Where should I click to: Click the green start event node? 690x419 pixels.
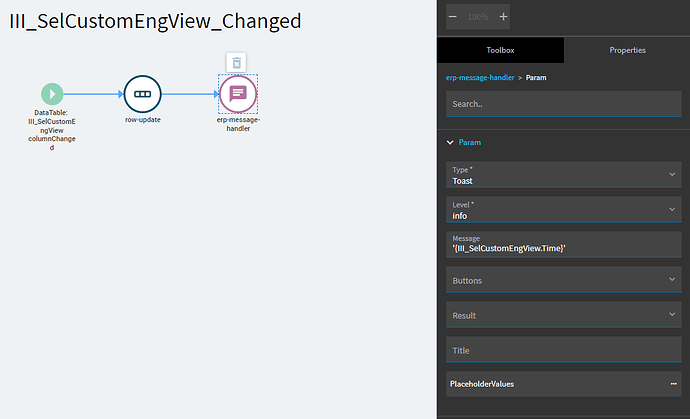[52, 94]
